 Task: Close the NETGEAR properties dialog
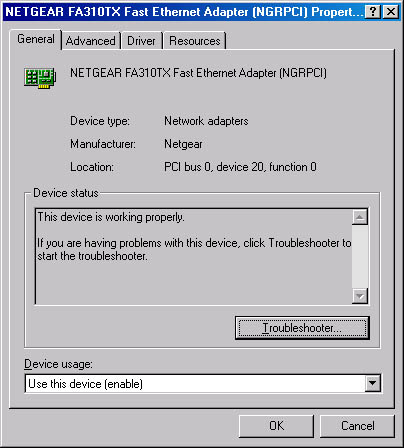pyautogui.click(x=390, y=12)
